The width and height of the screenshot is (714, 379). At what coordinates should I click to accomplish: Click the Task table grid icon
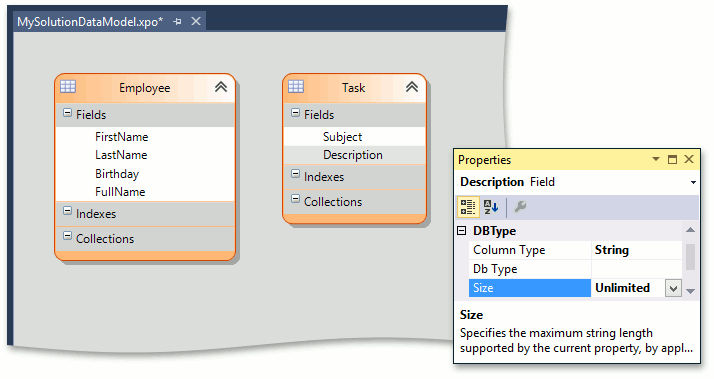click(296, 86)
